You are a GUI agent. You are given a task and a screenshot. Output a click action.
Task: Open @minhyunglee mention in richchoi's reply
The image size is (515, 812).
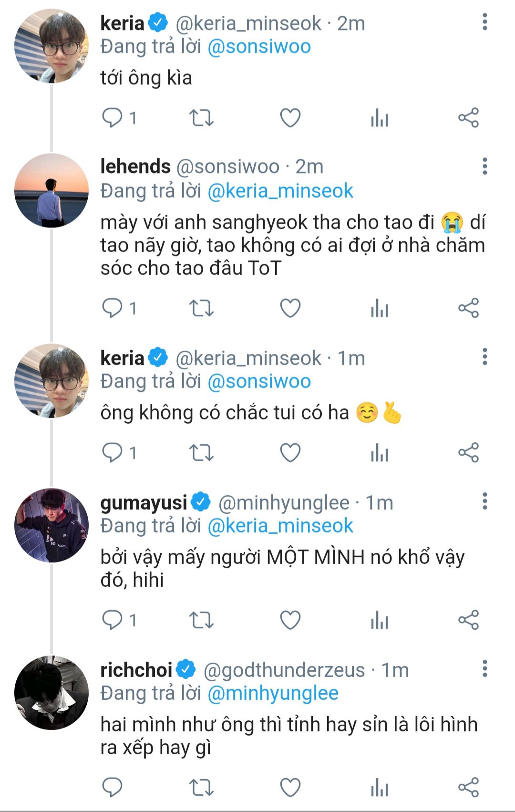point(273,693)
